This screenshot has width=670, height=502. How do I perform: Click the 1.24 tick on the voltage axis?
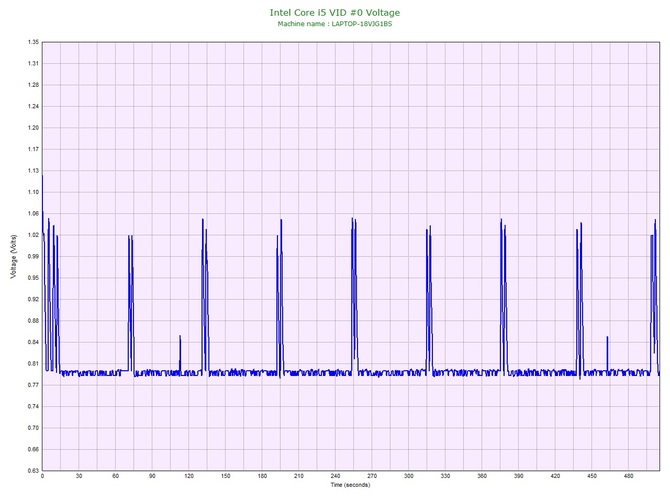[x=32, y=106]
